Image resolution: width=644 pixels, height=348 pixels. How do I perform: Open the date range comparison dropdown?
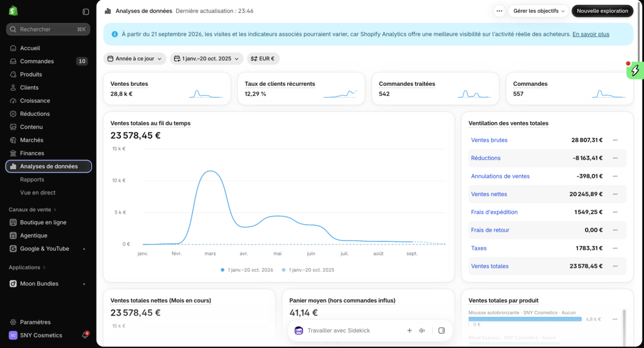pos(207,58)
